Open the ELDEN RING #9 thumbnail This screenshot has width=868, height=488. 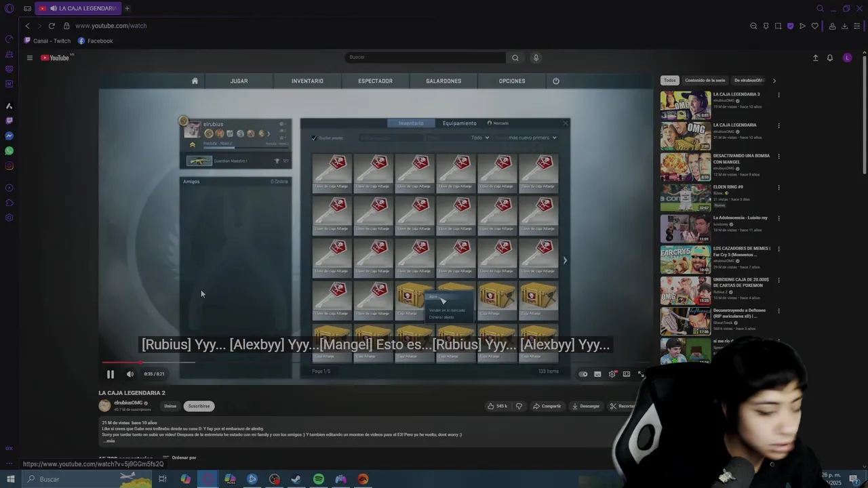[686, 197]
